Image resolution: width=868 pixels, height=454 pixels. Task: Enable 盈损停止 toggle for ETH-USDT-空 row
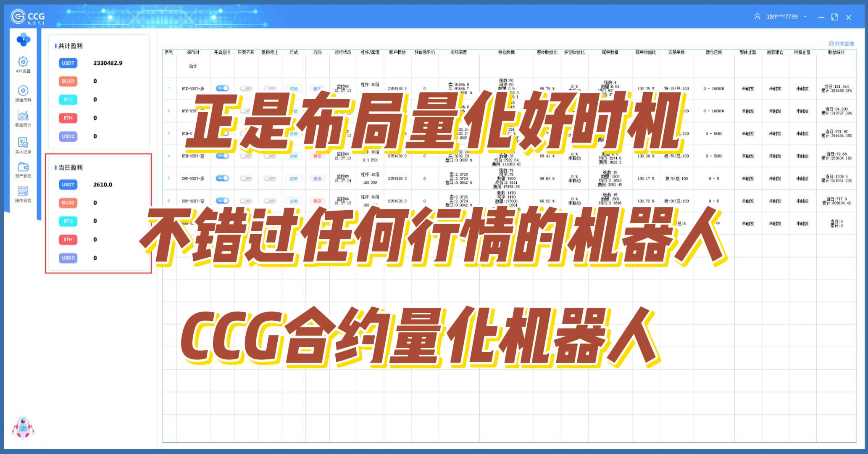[270, 156]
